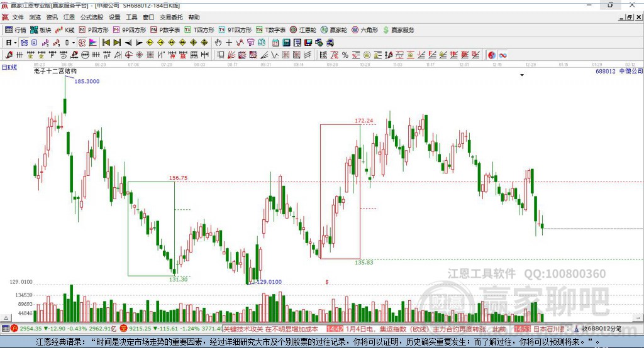The height and width of the screenshot is (348, 644).
Task: Select the crosshair plus cursor tool
Action: tap(229, 43)
